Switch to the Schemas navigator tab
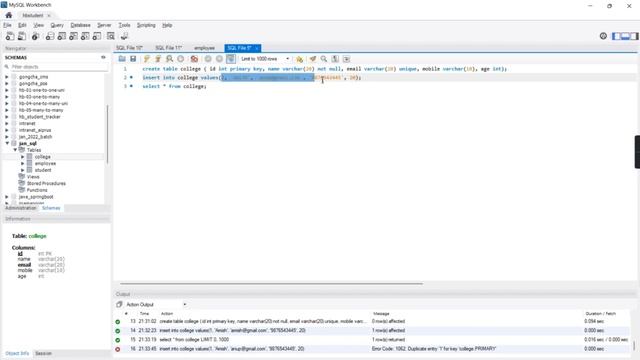The height and width of the screenshot is (360, 640). (51, 208)
